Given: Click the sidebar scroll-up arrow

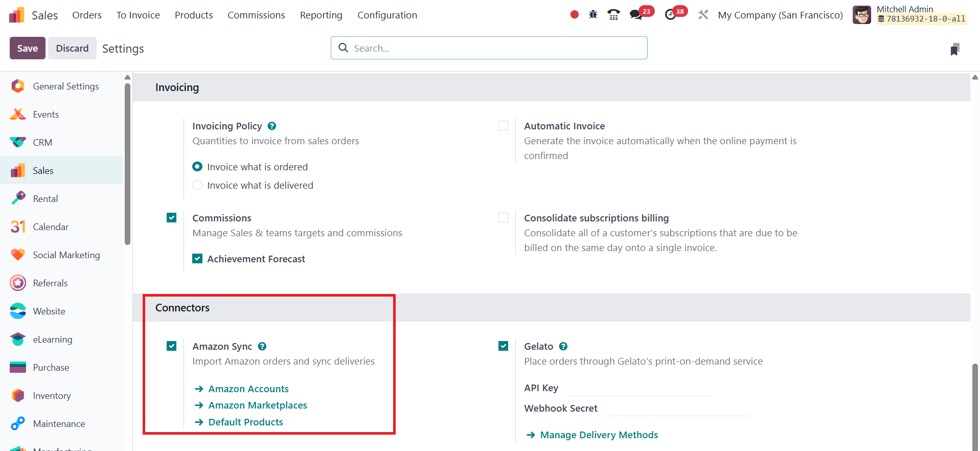Looking at the screenshot, I should point(127,77).
